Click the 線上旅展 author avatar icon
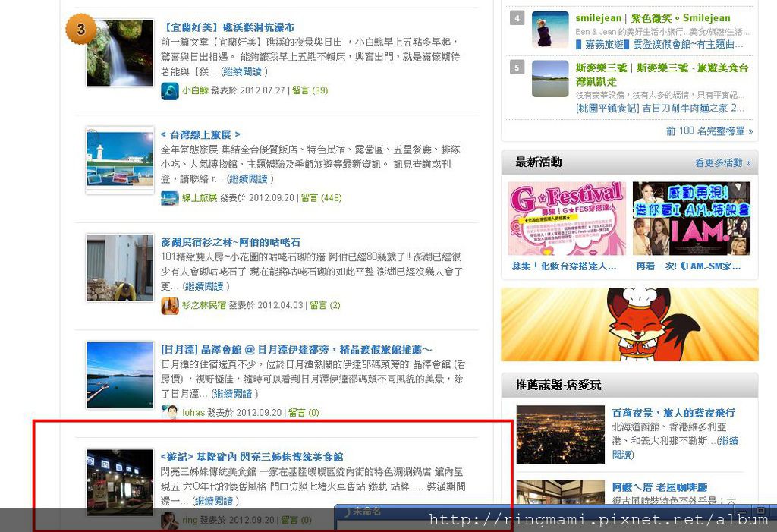 170,198
